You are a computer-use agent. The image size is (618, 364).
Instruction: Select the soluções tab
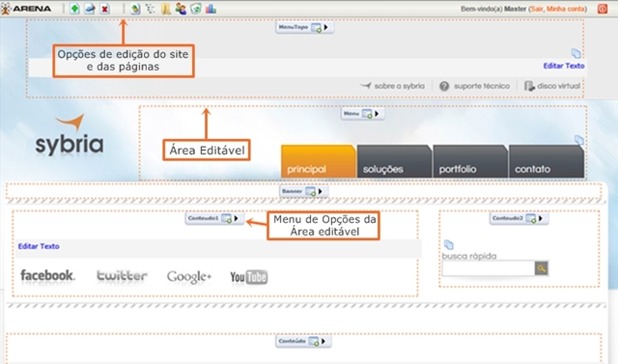pos(394,161)
